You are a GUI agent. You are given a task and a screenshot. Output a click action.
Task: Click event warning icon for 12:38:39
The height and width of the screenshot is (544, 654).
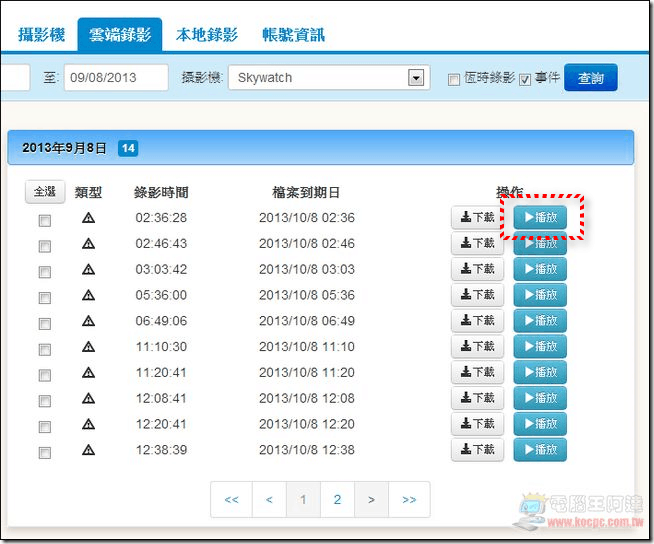coord(88,450)
